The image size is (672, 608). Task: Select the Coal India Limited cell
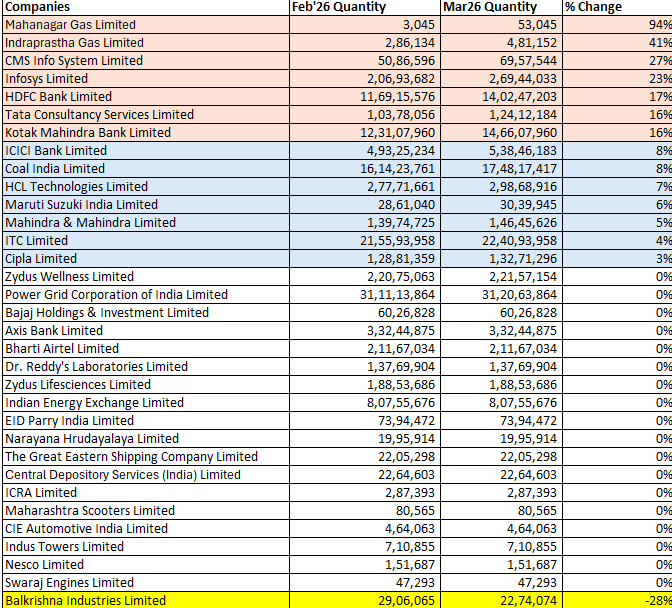pyautogui.click(x=146, y=169)
